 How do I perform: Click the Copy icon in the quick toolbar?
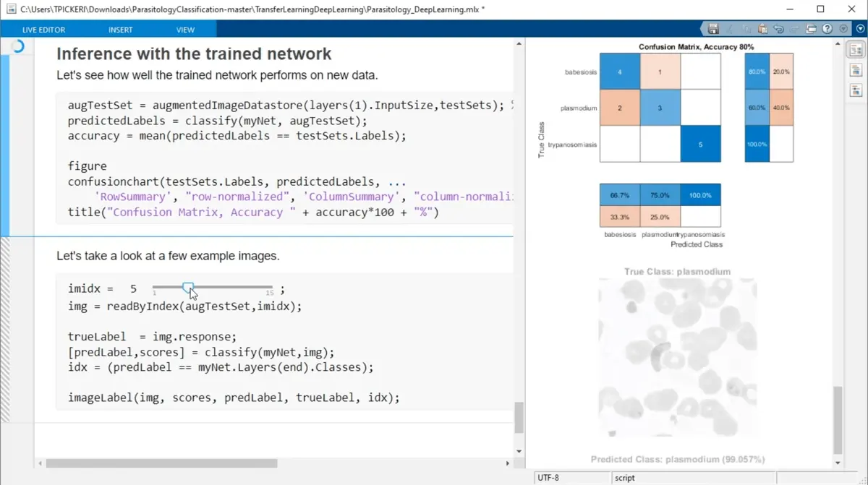pyautogui.click(x=746, y=29)
